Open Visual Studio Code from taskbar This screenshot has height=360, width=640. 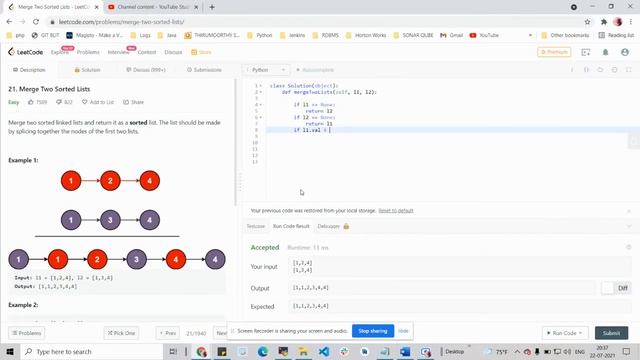pyautogui.click(x=324, y=351)
